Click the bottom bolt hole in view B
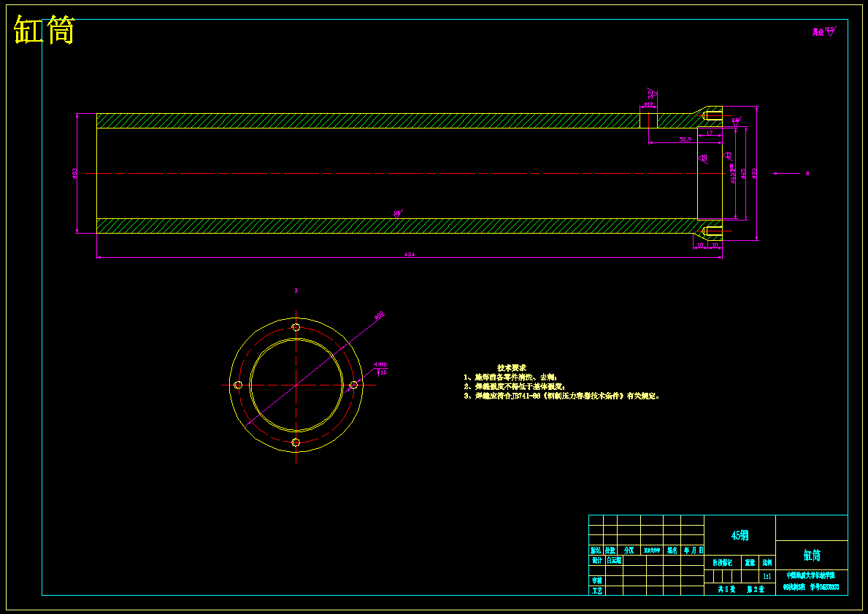This screenshot has height=614, width=868. tap(296, 442)
